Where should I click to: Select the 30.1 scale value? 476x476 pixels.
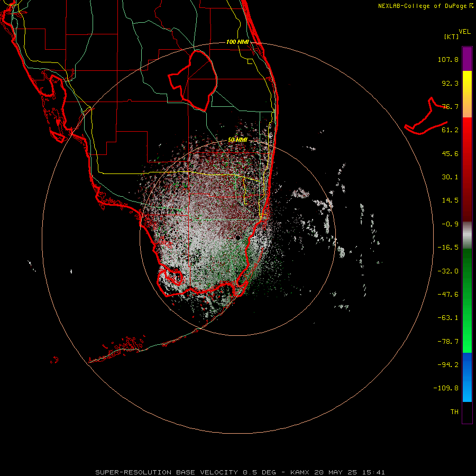(450, 177)
